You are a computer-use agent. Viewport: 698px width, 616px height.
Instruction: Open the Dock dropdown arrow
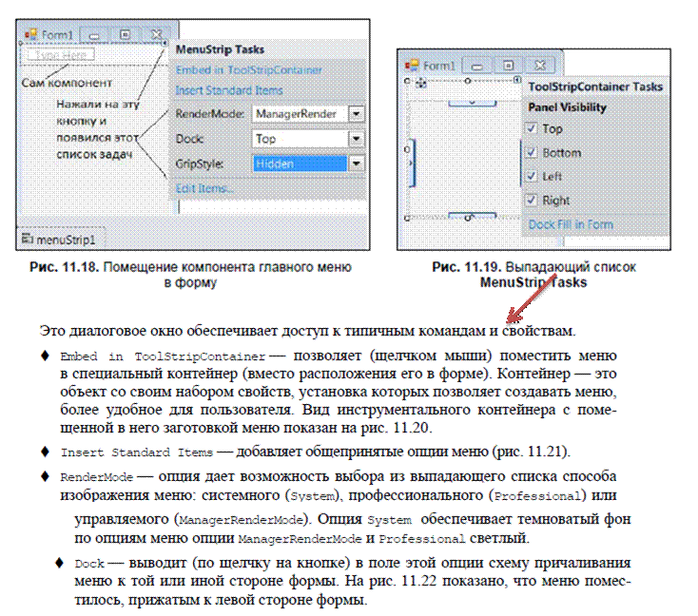point(356,139)
